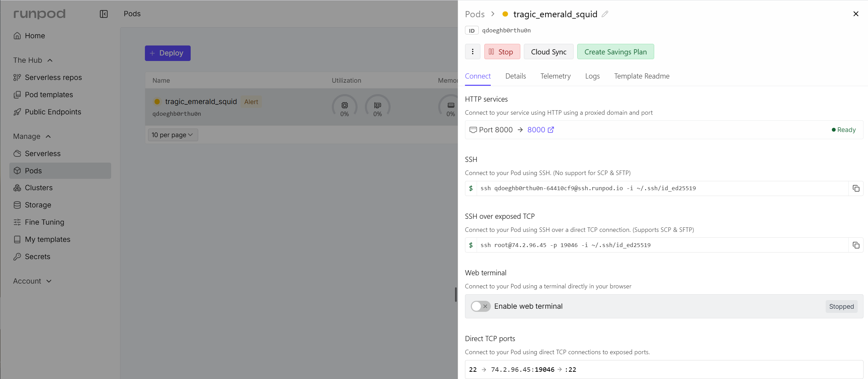Screen dimensions: 868x379
Task: Open the 10 per page dropdown
Action: (x=172, y=135)
